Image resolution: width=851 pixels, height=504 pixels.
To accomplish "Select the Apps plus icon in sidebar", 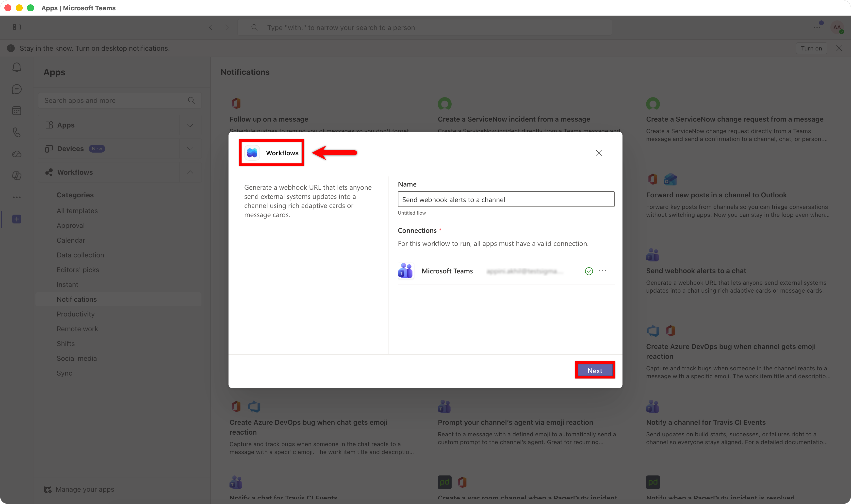I will click(x=17, y=219).
